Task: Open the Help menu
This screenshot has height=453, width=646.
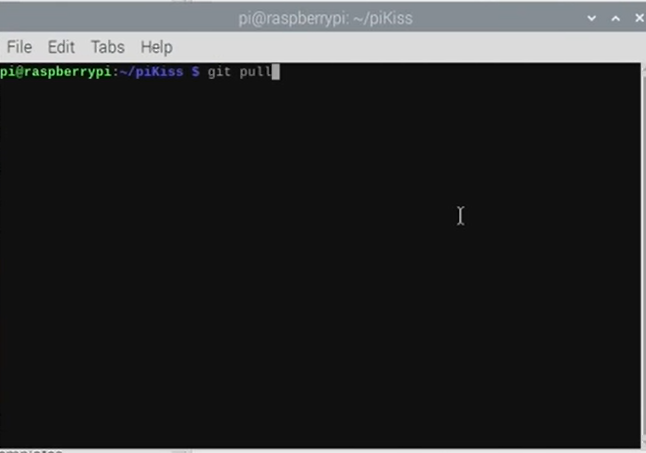Action: (157, 47)
